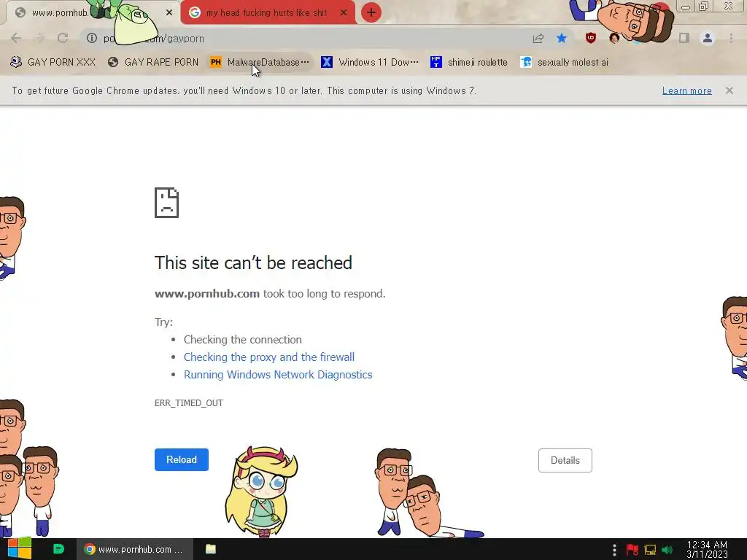
Task: Click the blue bookmark star icon
Action: (562, 38)
